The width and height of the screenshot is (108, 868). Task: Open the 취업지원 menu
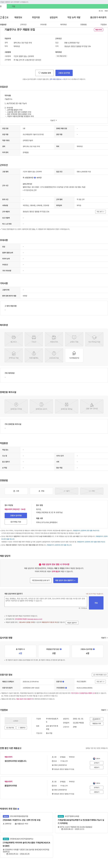click(x=36, y=18)
